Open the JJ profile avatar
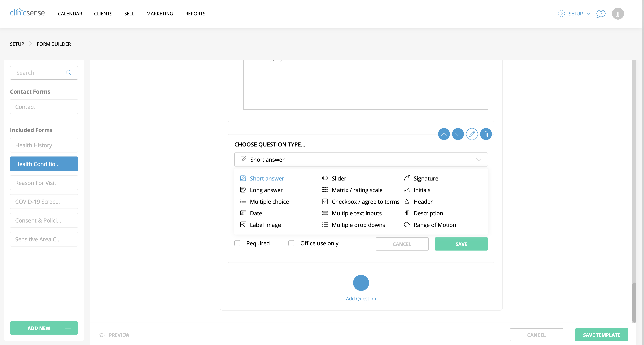 tap(618, 14)
